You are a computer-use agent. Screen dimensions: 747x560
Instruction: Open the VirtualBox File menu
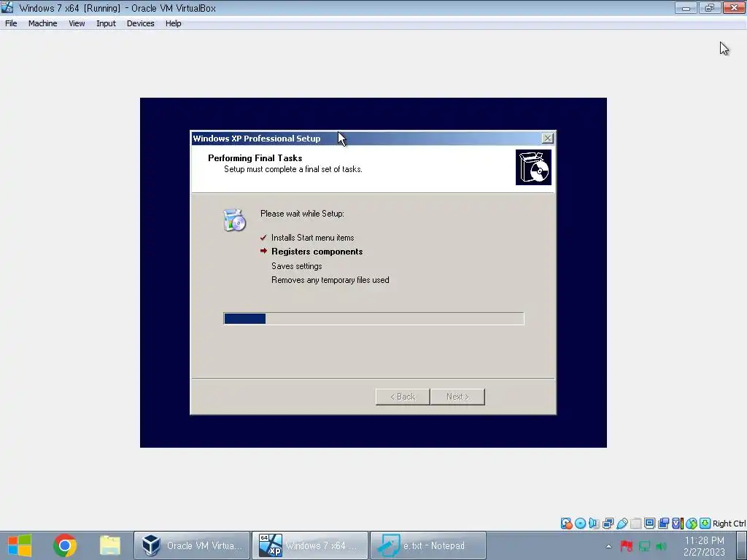tap(11, 23)
